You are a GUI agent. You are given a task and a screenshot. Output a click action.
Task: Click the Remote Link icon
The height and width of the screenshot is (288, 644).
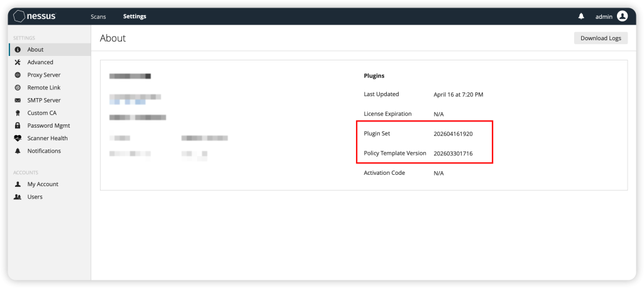(18, 87)
